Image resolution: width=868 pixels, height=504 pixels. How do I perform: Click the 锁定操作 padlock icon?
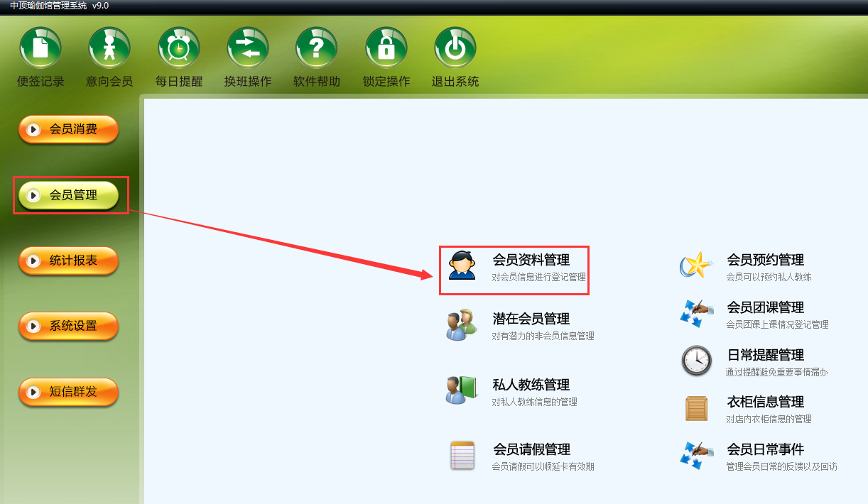click(x=386, y=48)
